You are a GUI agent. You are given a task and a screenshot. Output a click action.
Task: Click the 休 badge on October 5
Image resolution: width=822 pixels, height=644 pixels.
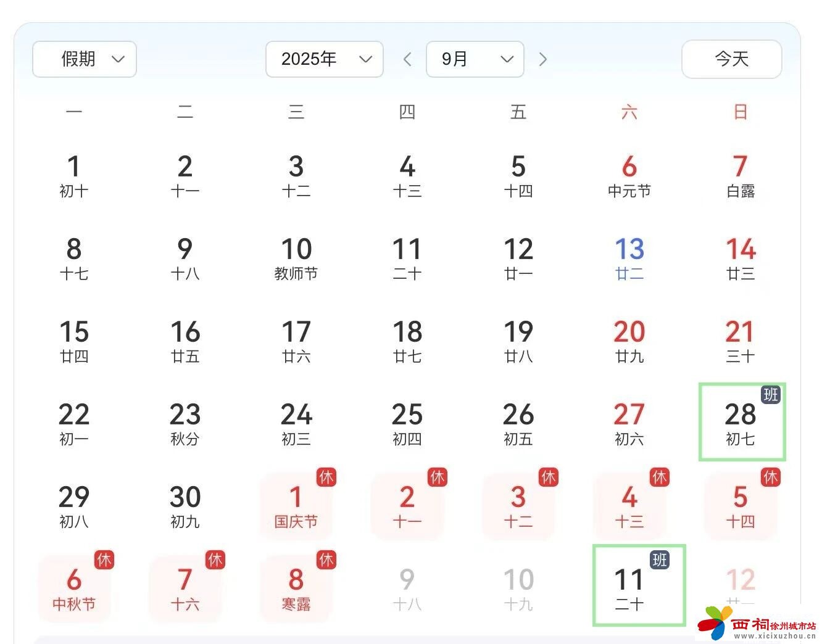click(770, 477)
